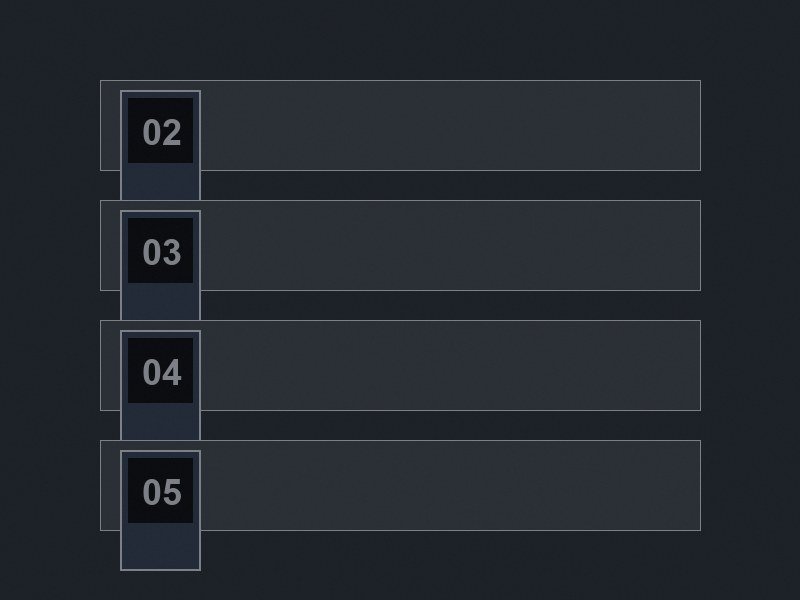Select the 02 number tile

coord(160,131)
